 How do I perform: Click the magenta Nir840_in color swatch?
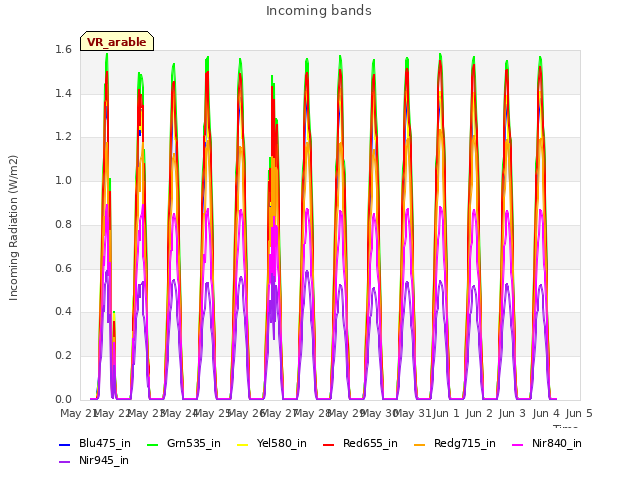[518, 444]
